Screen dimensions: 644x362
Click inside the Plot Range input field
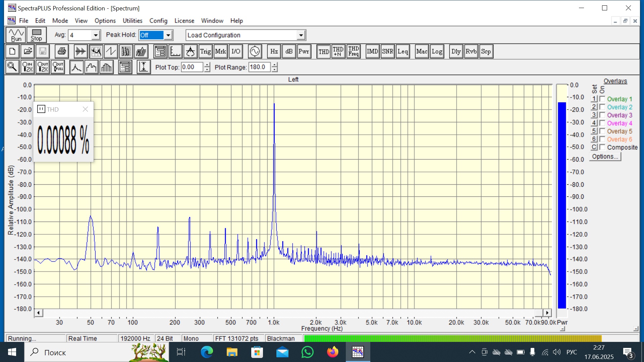click(x=259, y=67)
